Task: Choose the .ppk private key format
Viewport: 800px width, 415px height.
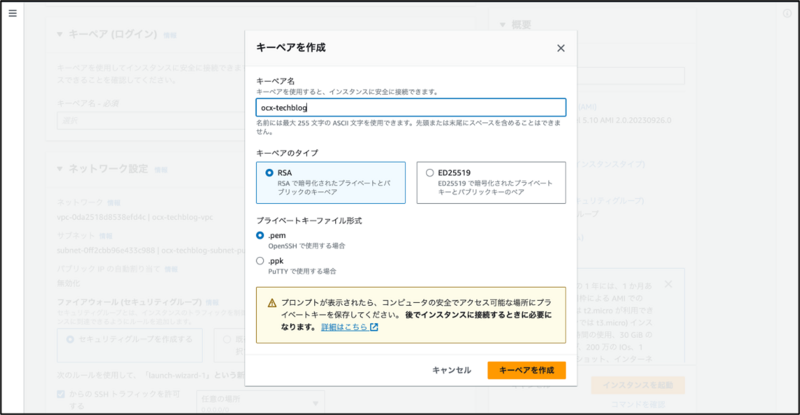Action: coord(260,261)
